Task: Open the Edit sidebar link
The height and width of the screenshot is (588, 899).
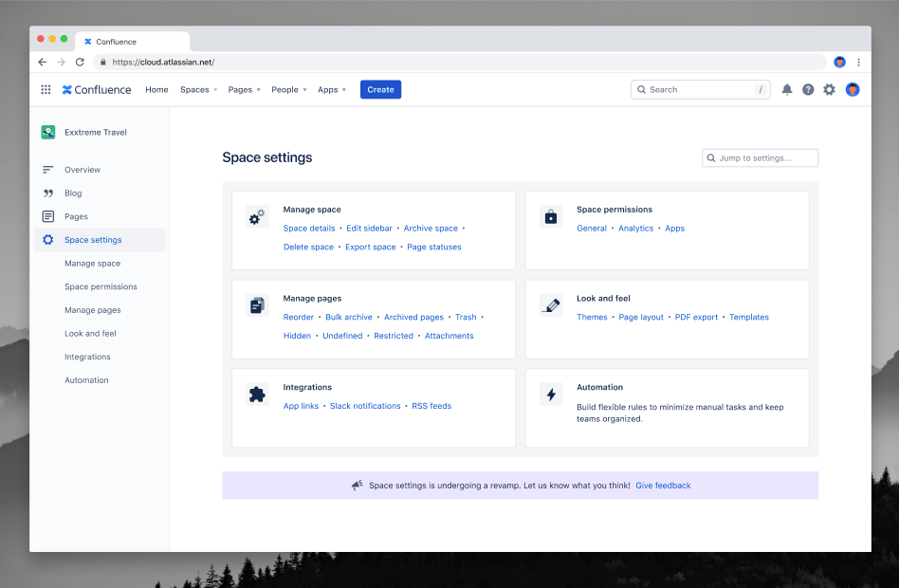Action: click(369, 229)
